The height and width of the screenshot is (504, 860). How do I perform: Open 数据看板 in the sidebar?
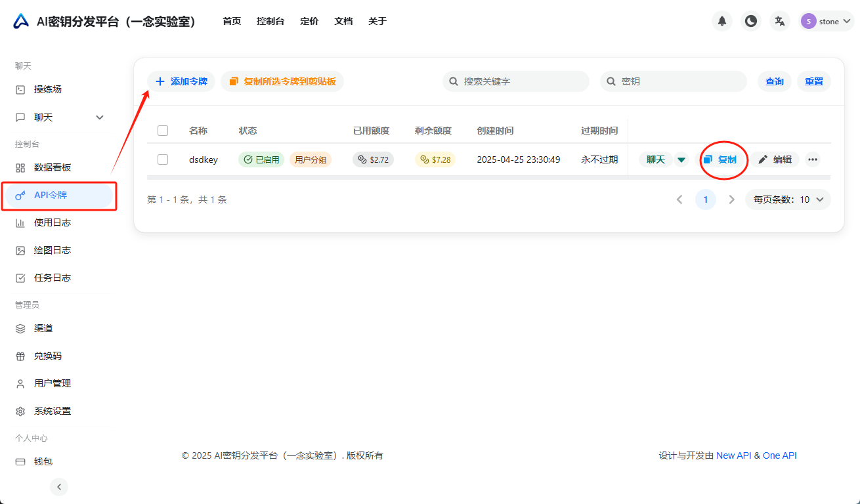[59, 167]
